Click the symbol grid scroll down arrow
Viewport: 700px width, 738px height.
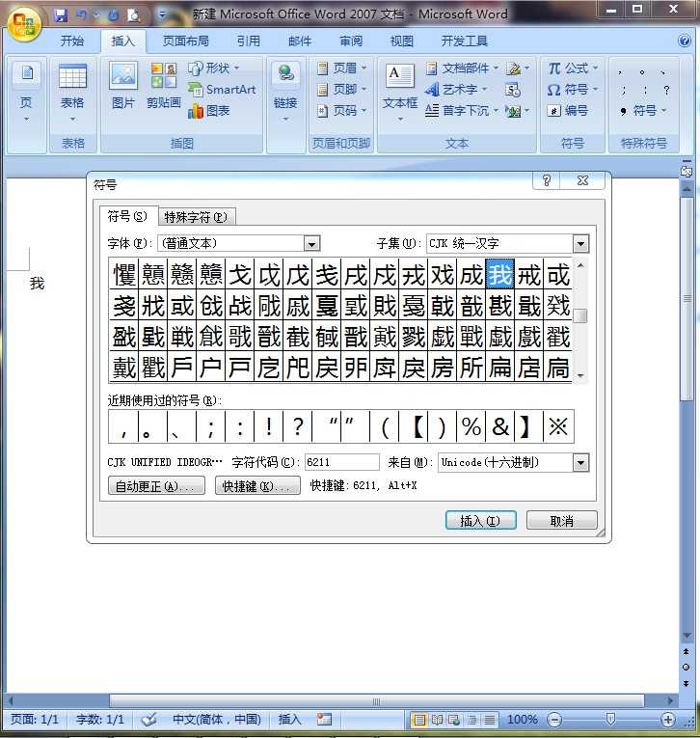tap(581, 375)
